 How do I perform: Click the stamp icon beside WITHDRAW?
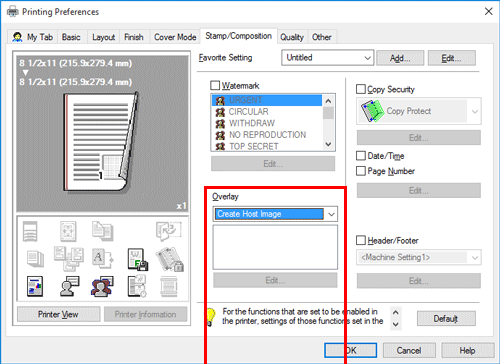[x=220, y=123]
